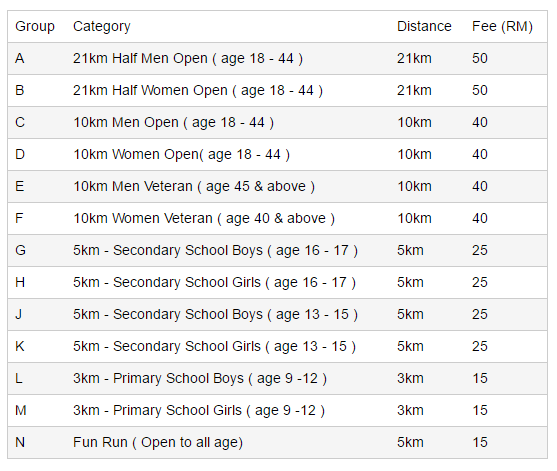The height and width of the screenshot is (471, 557).
Task: Select the 21km Half Men Open row
Action: [277, 59]
